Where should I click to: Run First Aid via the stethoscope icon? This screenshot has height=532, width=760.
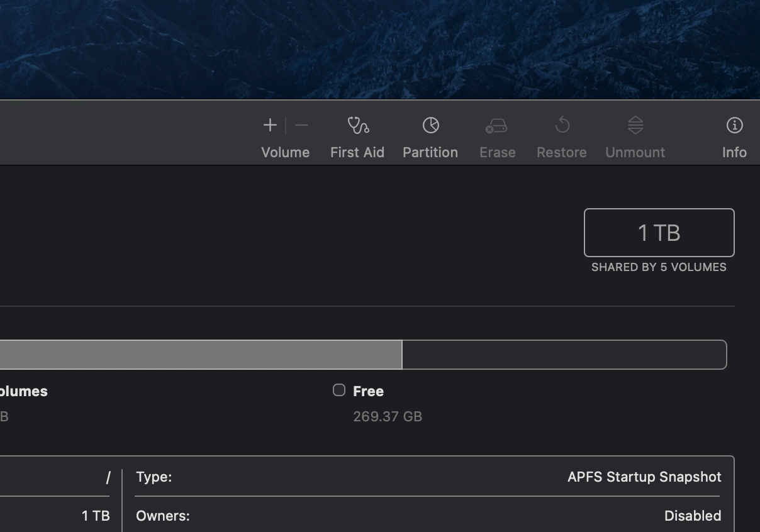point(357,126)
